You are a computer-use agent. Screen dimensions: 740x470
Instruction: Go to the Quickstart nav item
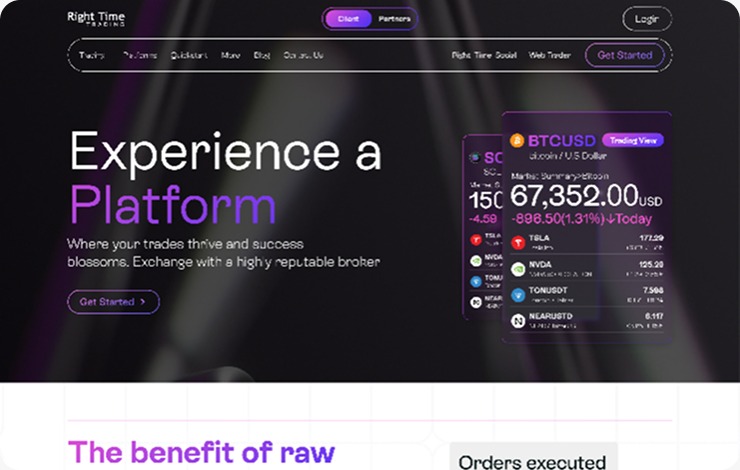click(189, 55)
